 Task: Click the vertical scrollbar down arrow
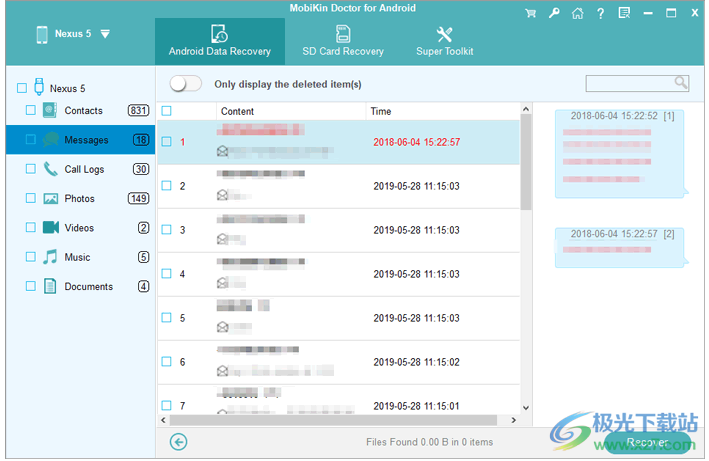coord(525,408)
